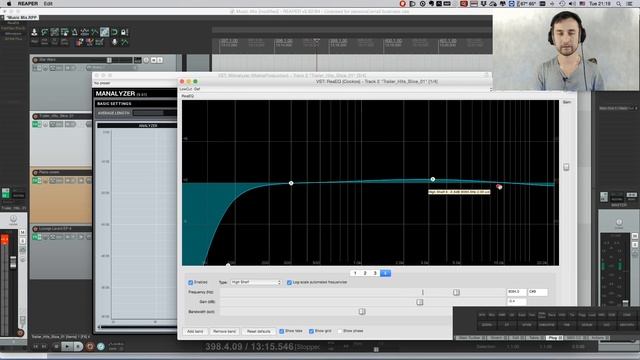Open FX on the Piano covers track
Image resolution: width=640 pixels, height=360 pixels.
(x=36, y=180)
